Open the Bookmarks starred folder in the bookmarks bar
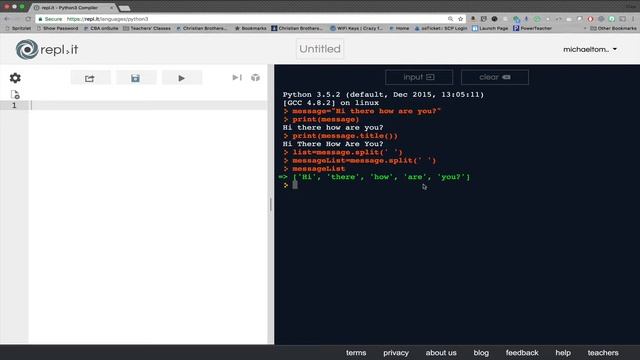The height and width of the screenshot is (360, 640). click(251, 28)
